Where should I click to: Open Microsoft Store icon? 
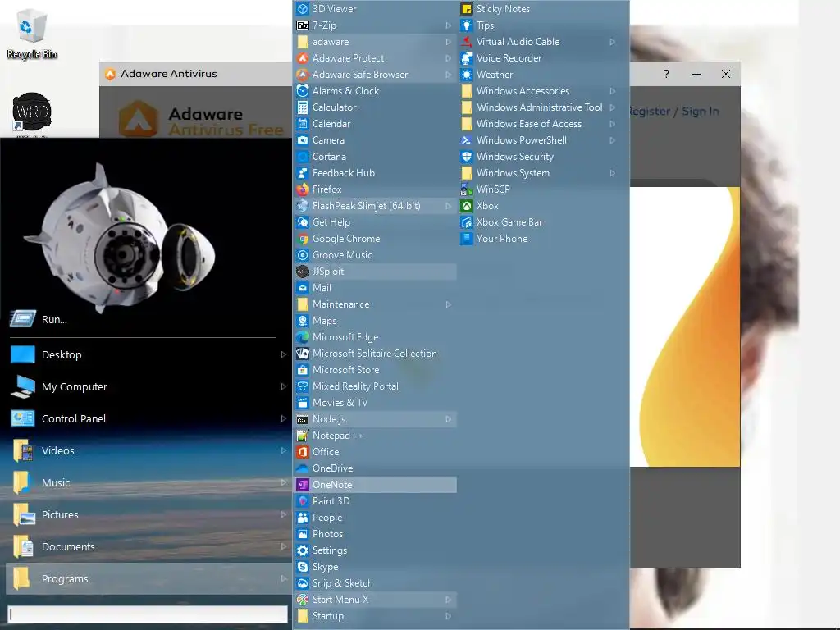[x=303, y=370]
